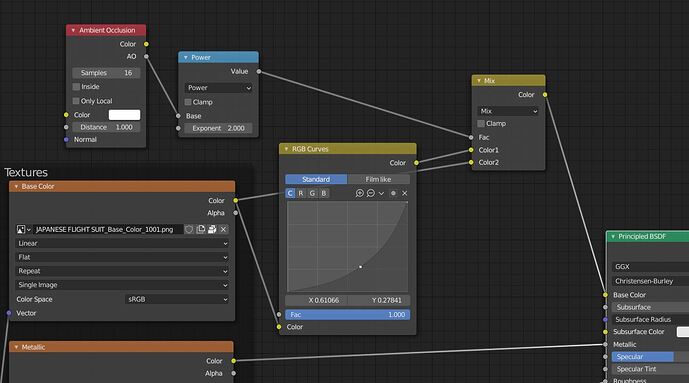Select the Standard tone tab
Screen dimensions: 689x383
(316, 179)
